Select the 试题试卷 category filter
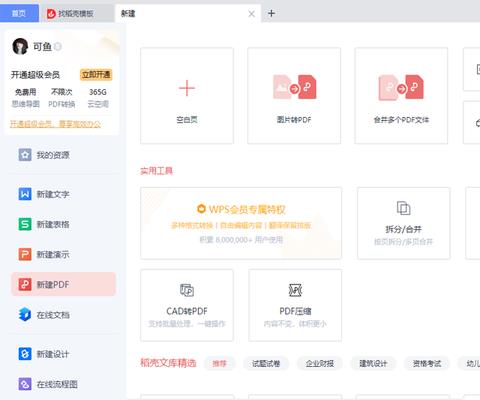The height and width of the screenshot is (400, 480). [266, 363]
